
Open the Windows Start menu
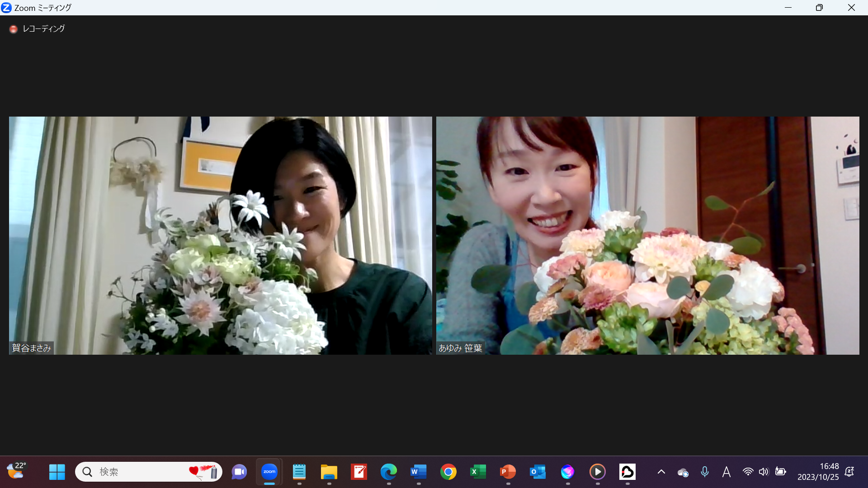pyautogui.click(x=57, y=472)
